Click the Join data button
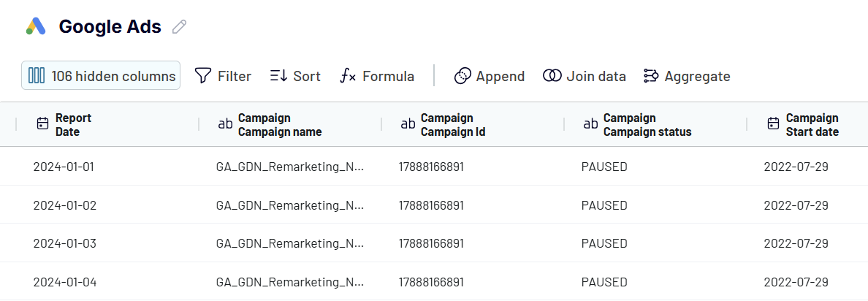 coord(584,76)
